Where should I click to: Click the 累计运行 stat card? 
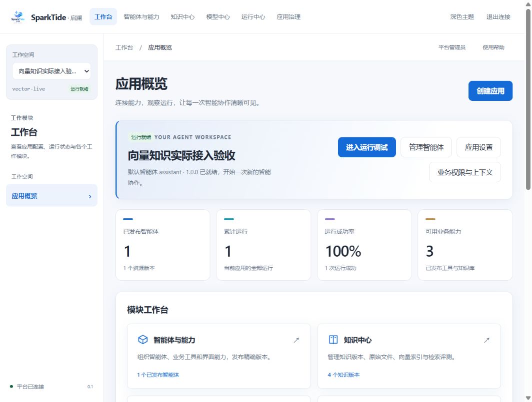pyautogui.click(x=263, y=245)
